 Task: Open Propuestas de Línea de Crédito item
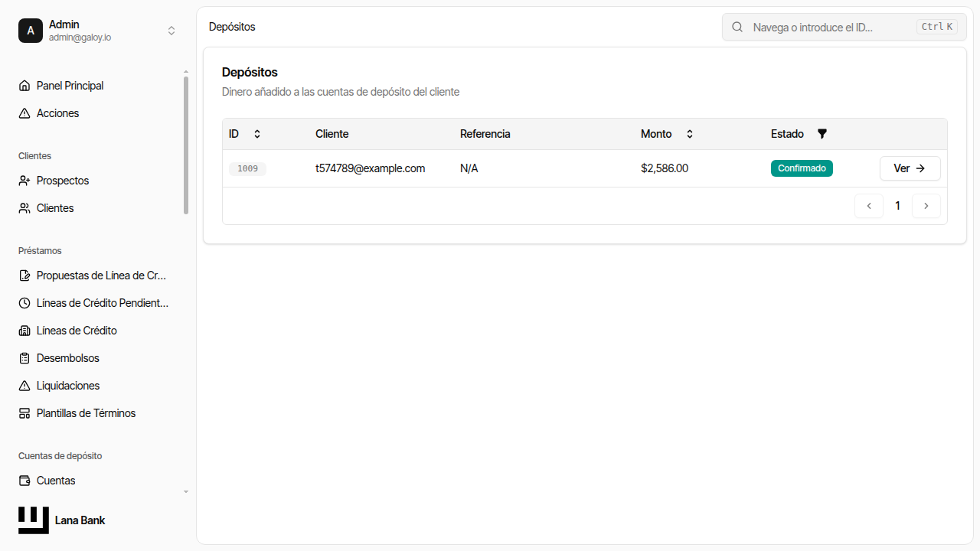pyautogui.click(x=95, y=275)
